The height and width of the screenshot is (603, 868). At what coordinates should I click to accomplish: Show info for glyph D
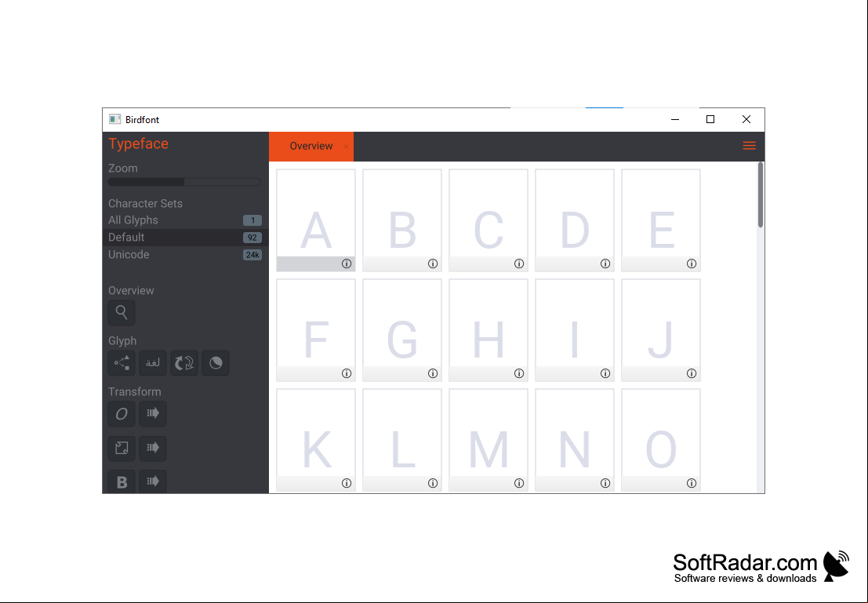click(605, 263)
